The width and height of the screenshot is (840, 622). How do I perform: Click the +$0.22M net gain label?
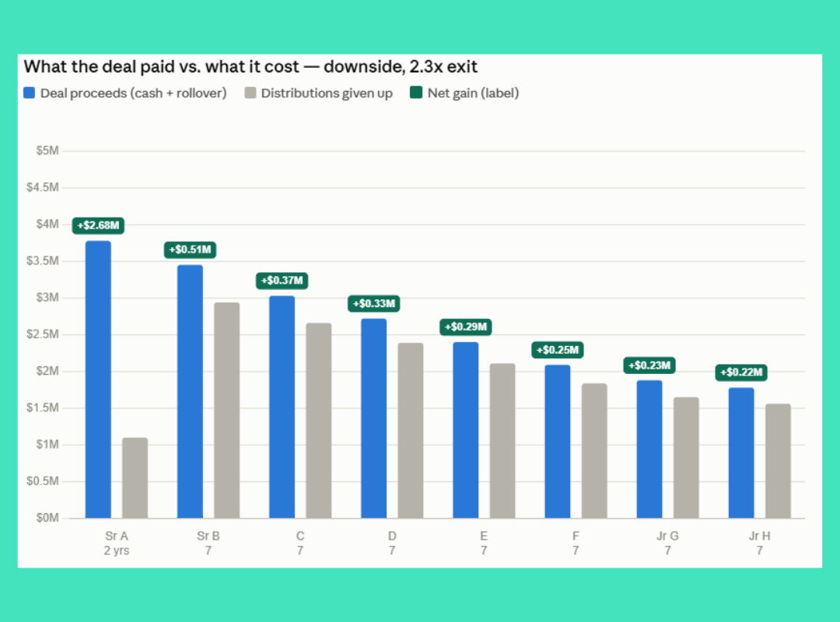(741, 372)
